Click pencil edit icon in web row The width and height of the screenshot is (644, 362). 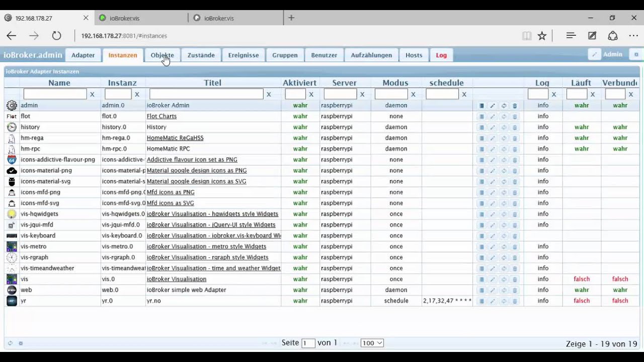pyautogui.click(x=493, y=290)
